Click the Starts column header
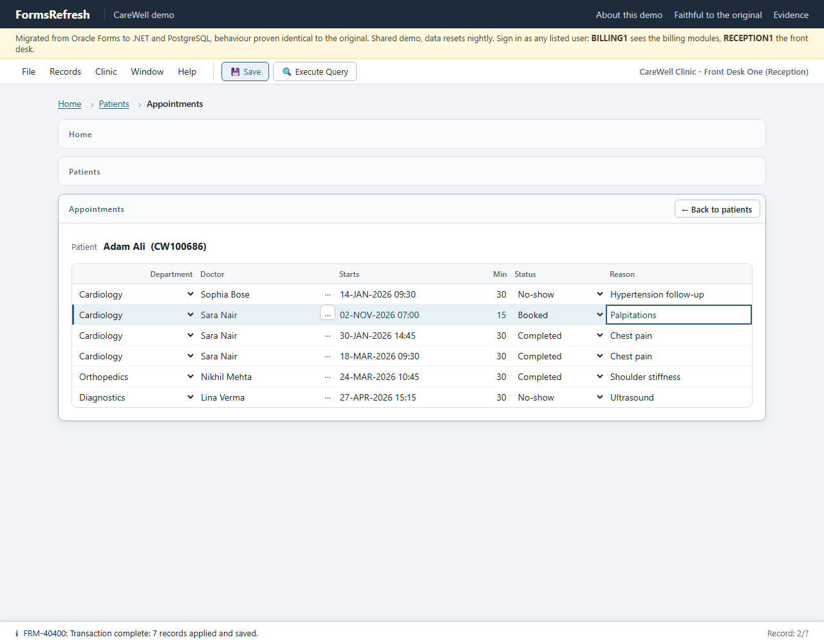This screenshot has width=824, height=644. click(x=349, y=274)
